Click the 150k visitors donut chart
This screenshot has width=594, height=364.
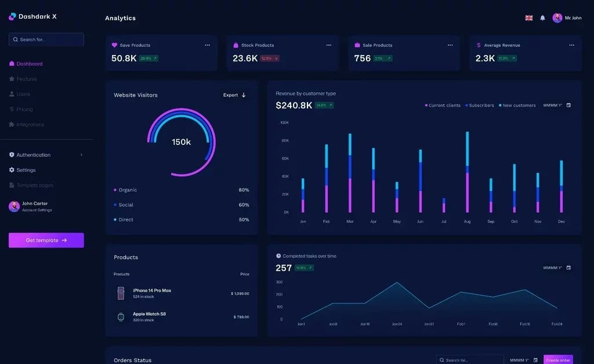181,142
